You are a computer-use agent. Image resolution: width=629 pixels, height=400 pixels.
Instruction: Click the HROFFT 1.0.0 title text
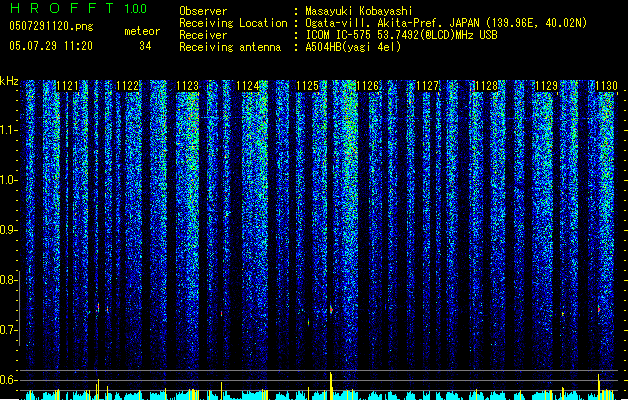[x=79, y=8]
